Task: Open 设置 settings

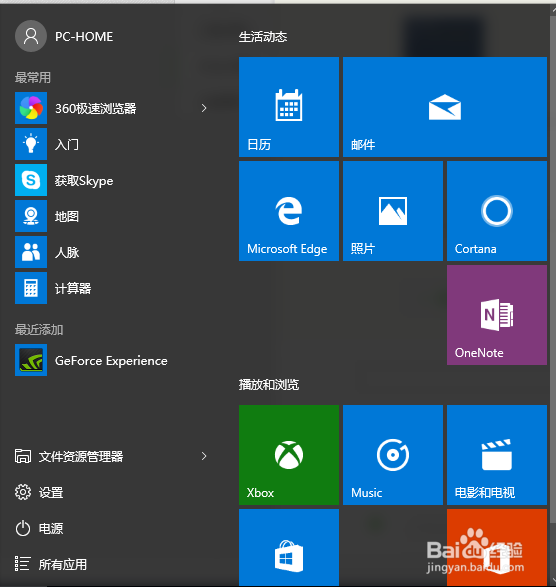Action: pyautogui.click(x=39, y=492)
